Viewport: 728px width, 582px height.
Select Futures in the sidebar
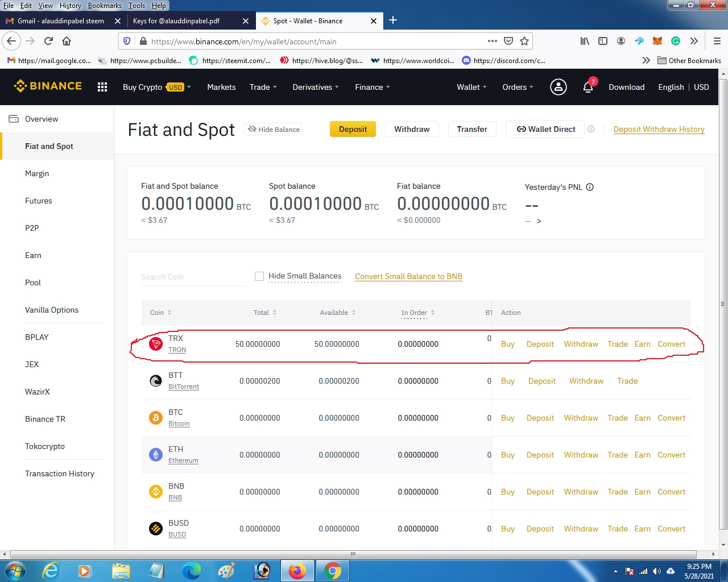click(x=57, y=201)
